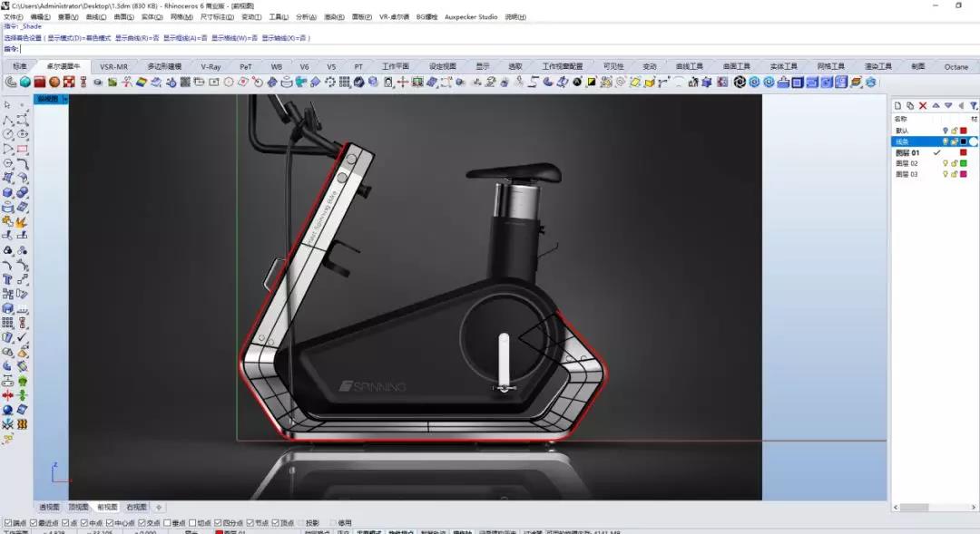Toggle 端点 end snap checkbox
The width and height of the screenshot is (980, 534).
coord(8,523)
